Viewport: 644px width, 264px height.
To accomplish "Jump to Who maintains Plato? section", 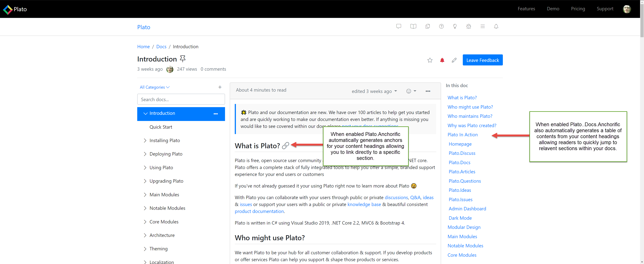I will click(470, 116).
